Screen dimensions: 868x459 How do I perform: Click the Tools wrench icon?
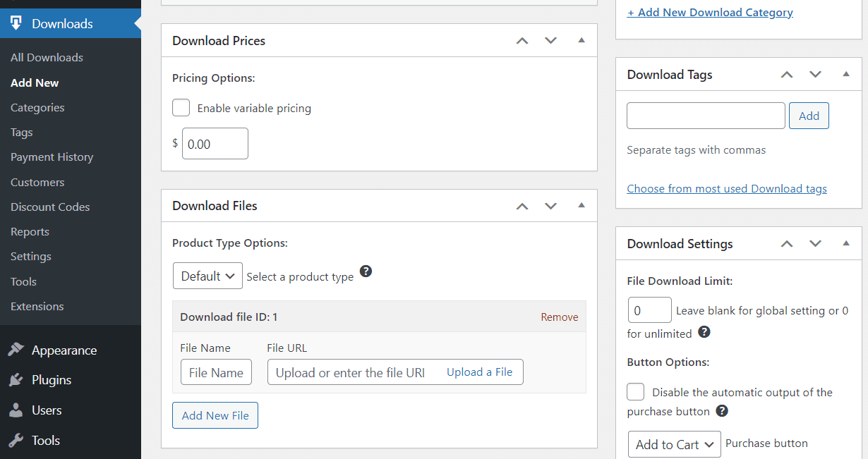click(16, 440)
